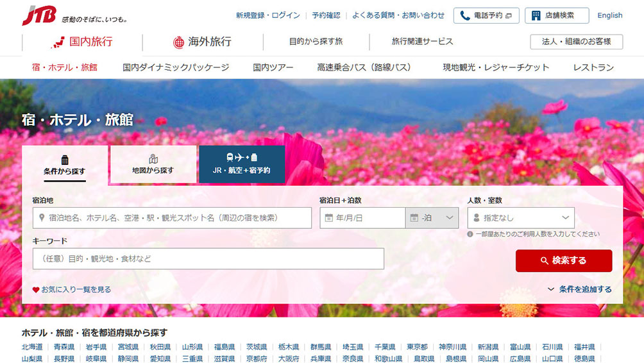Open 兵庫県 prefecture link
Screen dimensions: 644x363
(321, 359)
